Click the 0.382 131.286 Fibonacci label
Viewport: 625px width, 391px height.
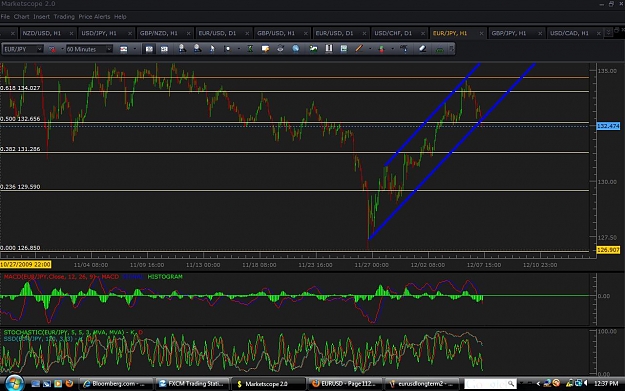pos(20,149)
